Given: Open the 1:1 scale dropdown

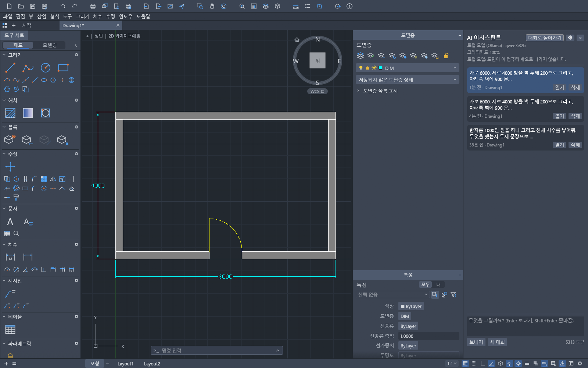Looking at the screenshot, I should (452, 364).
